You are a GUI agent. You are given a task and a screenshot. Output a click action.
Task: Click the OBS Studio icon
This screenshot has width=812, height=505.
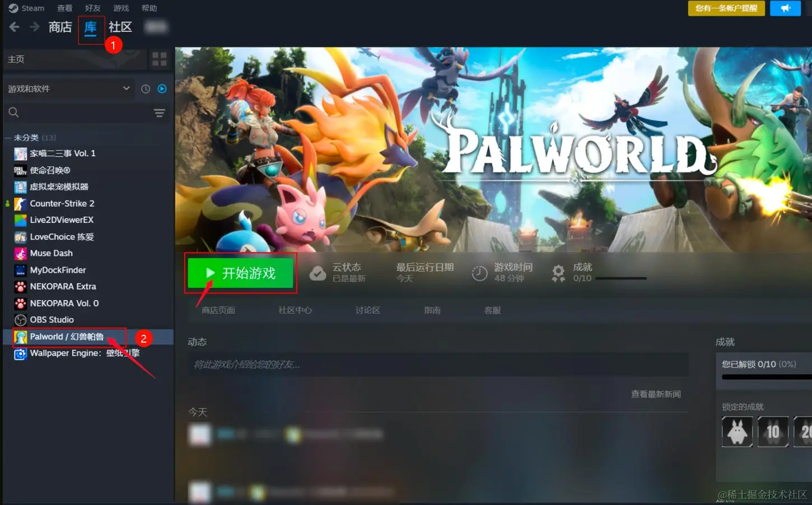click(21, 320)
